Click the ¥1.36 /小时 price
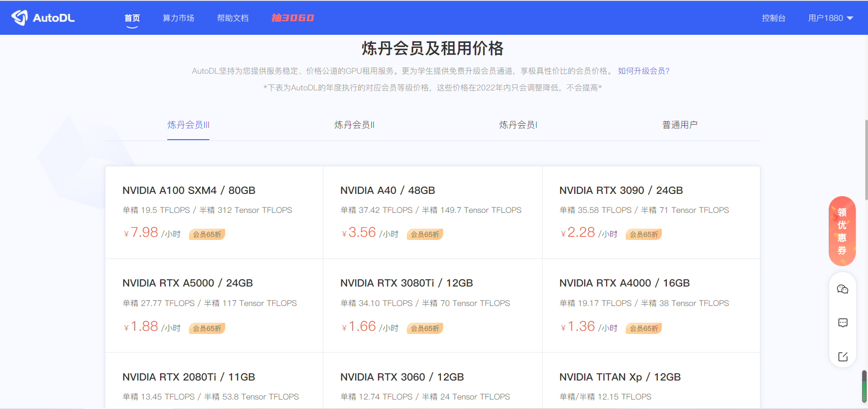Image resolution: width=868 pixels, height=409 pixels. tap(589, 327)
